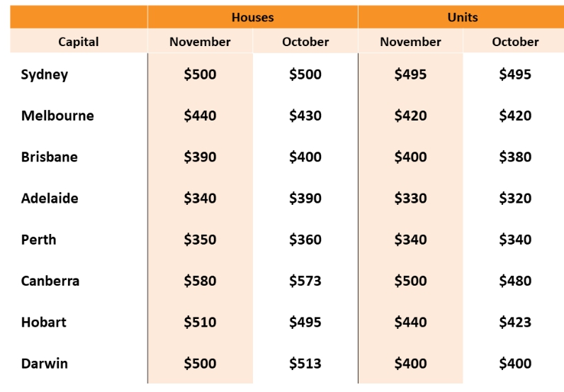Click the Capital column header
Image resolution: width=564 pixels, height=392 pixels.
79,41
